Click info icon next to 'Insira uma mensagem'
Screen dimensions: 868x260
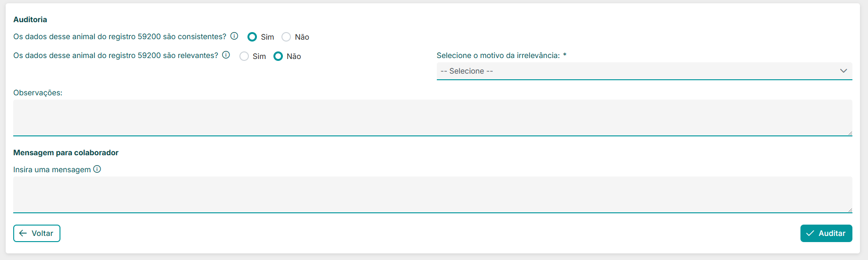click(x=97, y=169)
